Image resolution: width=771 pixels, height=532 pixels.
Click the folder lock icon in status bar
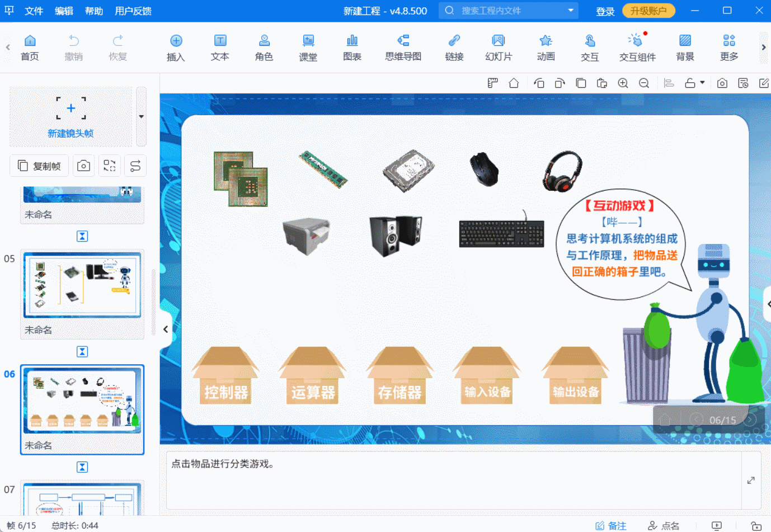coord(756,526)
